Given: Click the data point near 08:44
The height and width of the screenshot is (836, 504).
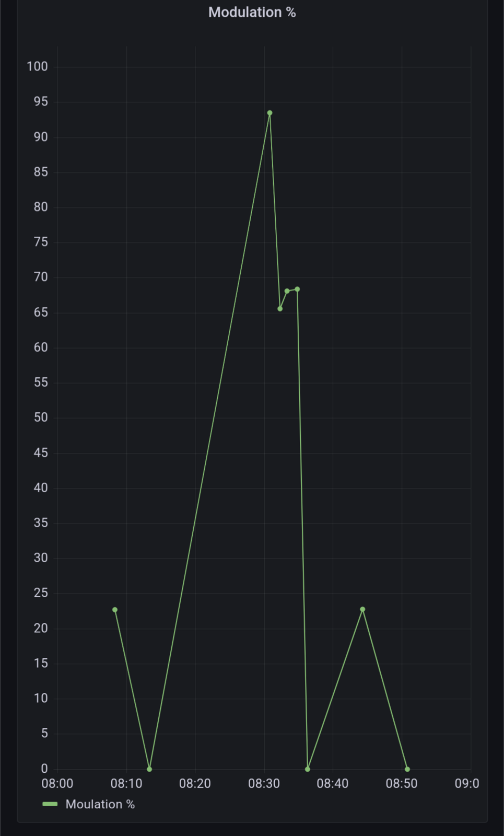Looking at the screenshot, I should click(362, 609).
